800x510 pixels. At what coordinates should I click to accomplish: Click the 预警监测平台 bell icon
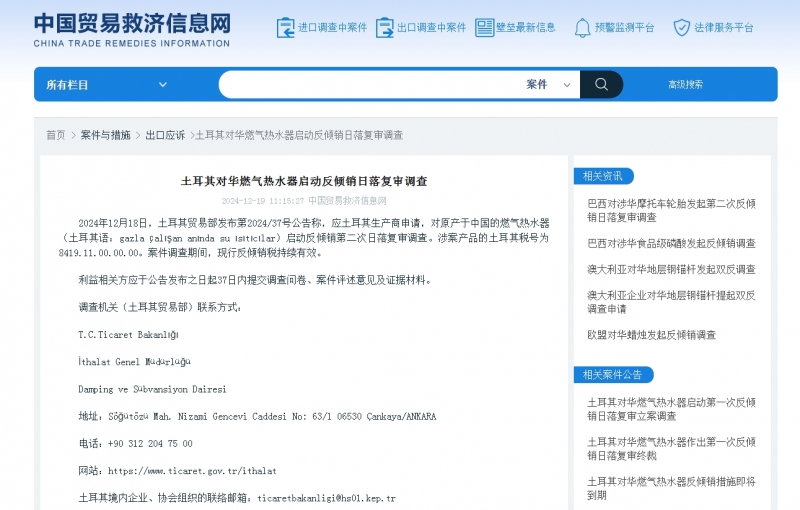pos(582,28)
